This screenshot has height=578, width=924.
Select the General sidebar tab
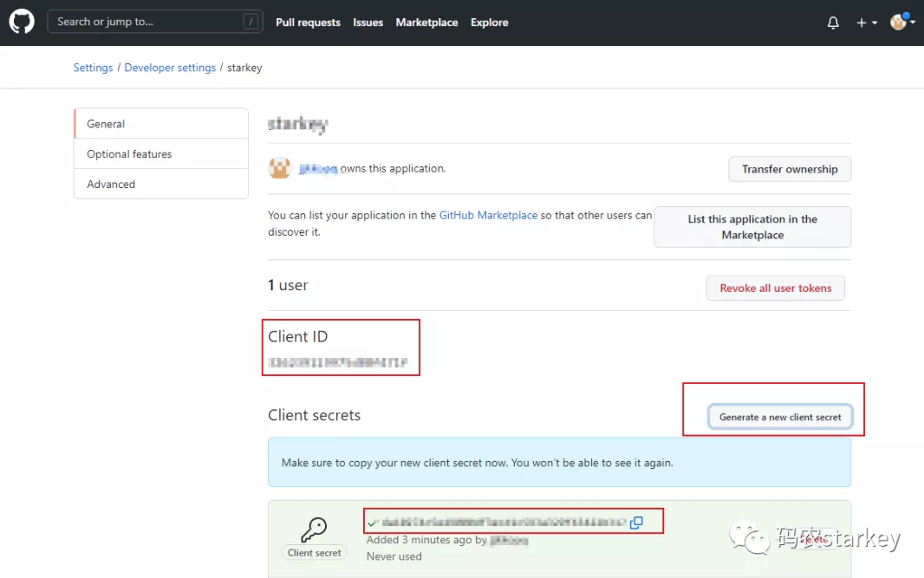pos(106,124)
